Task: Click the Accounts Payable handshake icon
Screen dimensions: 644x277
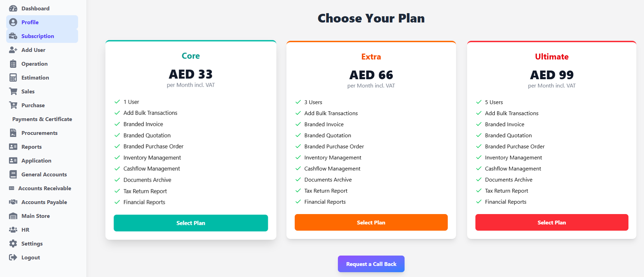Action: pos(13,202)
